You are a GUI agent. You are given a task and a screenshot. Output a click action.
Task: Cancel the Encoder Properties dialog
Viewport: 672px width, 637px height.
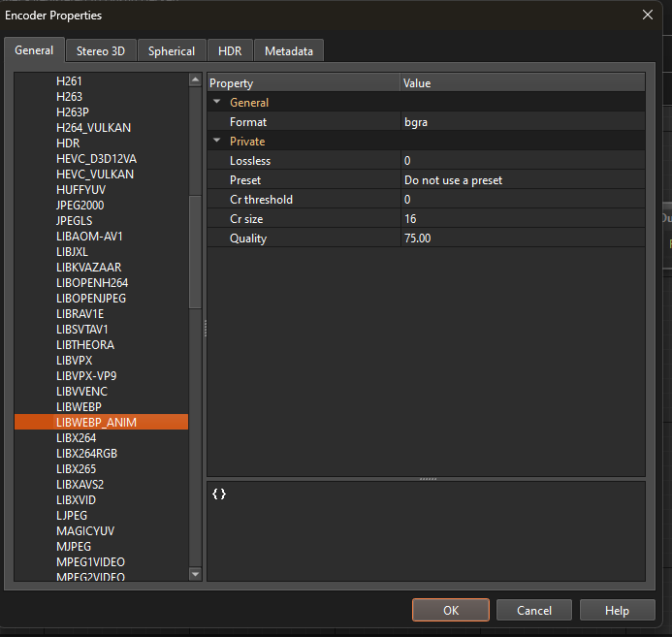533,611
